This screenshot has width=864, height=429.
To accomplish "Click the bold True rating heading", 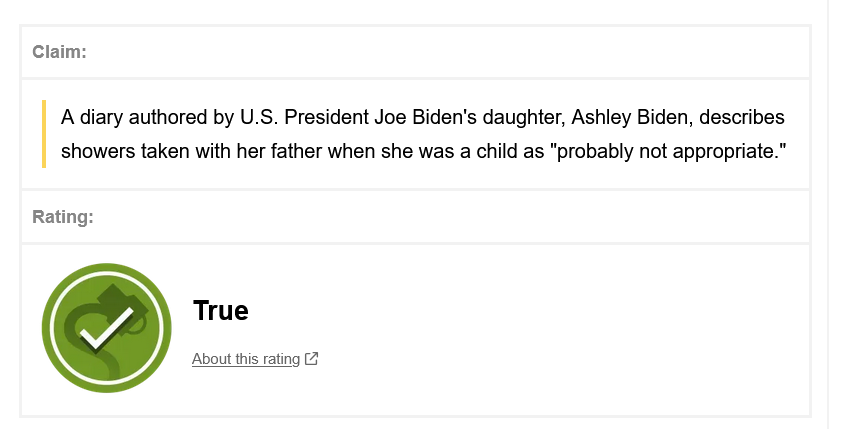I will click(x=220, y=310).
